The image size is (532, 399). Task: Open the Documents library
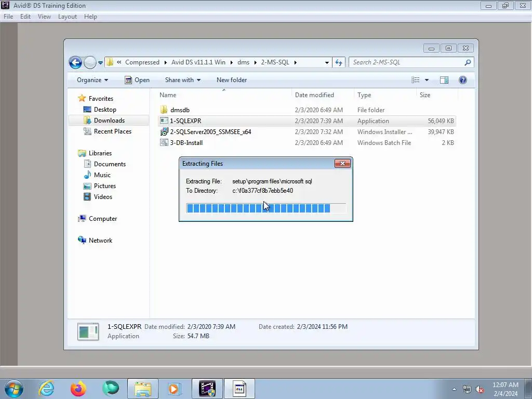tap(110, 164)
